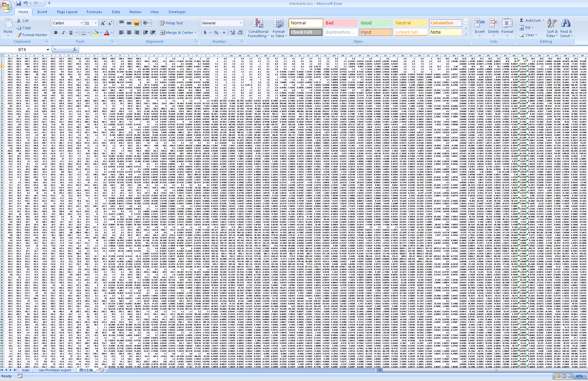The height and width of the screenshot is (381, 588).
Task: Apply Percent Style formatting
Action: coord(216,33)
